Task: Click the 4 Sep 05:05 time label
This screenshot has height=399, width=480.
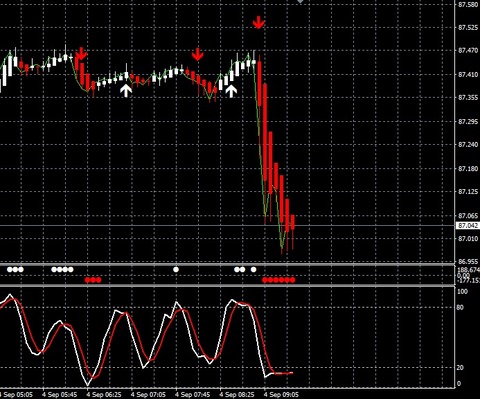Action: click(17, 395)
